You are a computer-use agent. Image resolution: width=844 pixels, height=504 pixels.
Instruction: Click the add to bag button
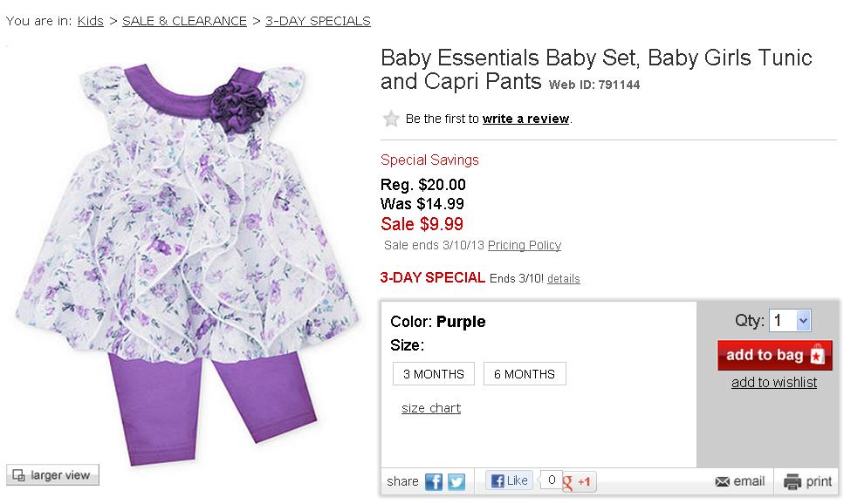click(x=774, y=355)
